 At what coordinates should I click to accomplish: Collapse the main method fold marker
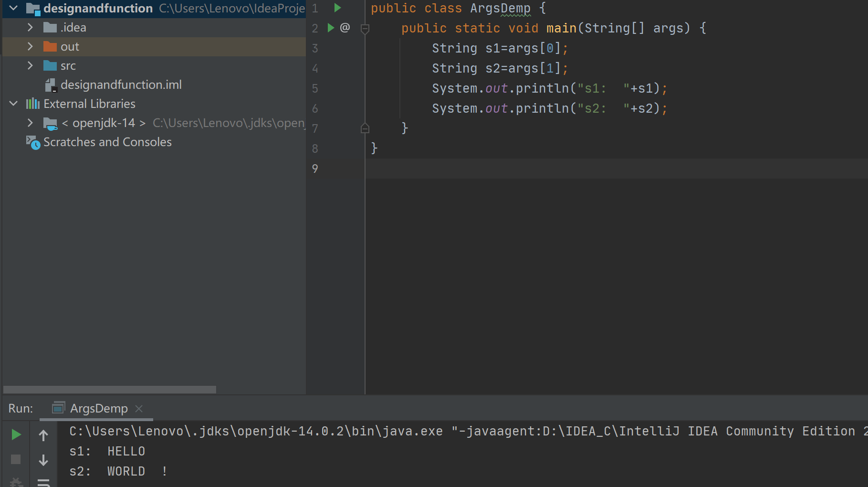coord(365,29)
